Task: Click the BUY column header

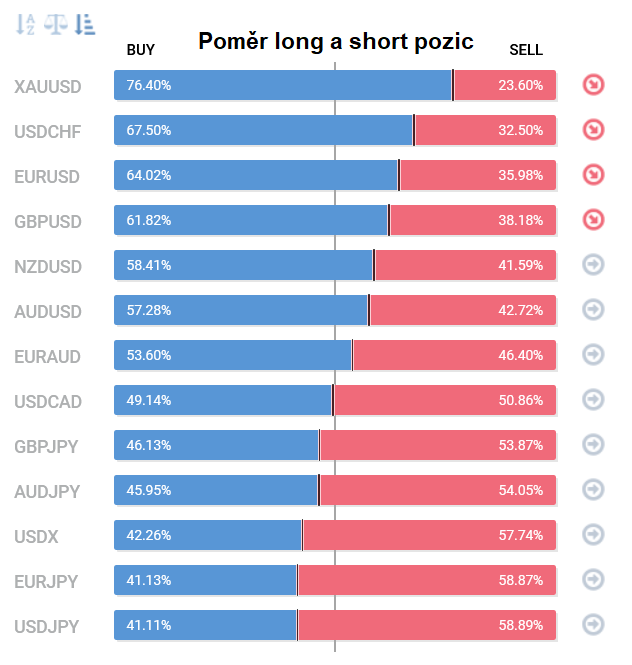Action: tap(140, 50)
